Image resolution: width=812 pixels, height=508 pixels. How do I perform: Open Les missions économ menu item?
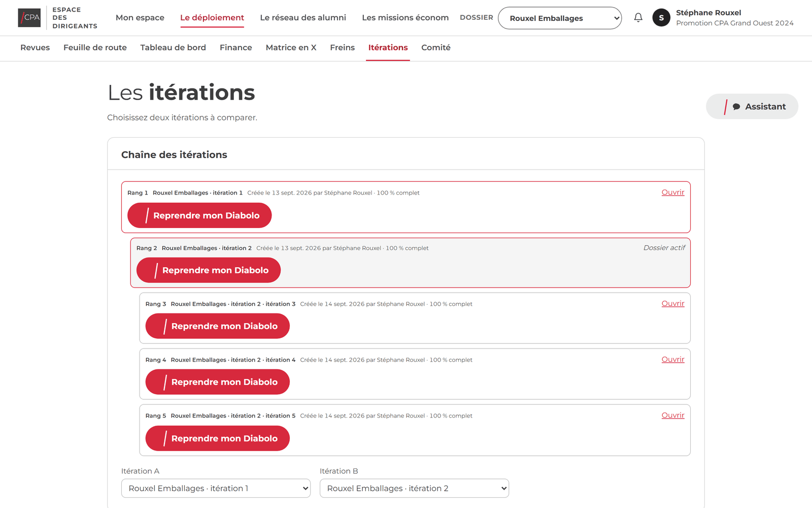[x=405, y=18]
